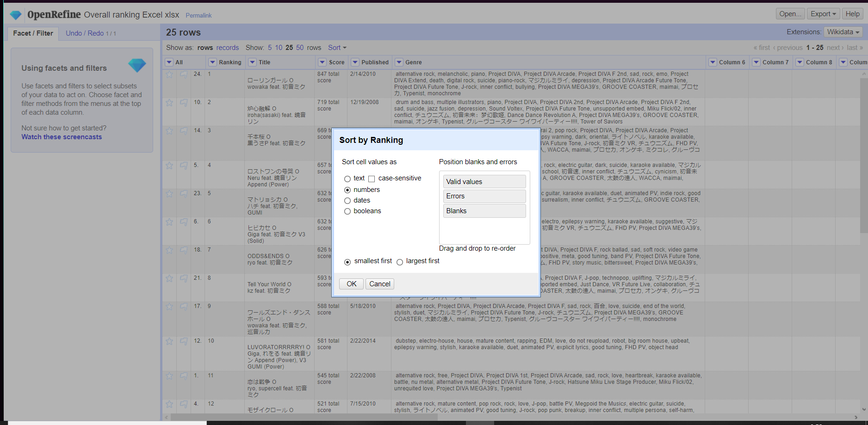Image resolution: width=868 pixels, height=425 pixels.
Task: Open the Title column dropdown menu
Action: (x=253, y=62)
